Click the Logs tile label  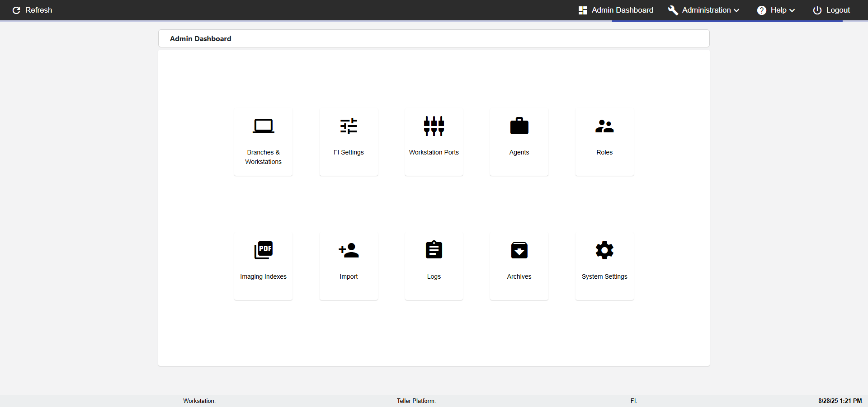[434, 276]
